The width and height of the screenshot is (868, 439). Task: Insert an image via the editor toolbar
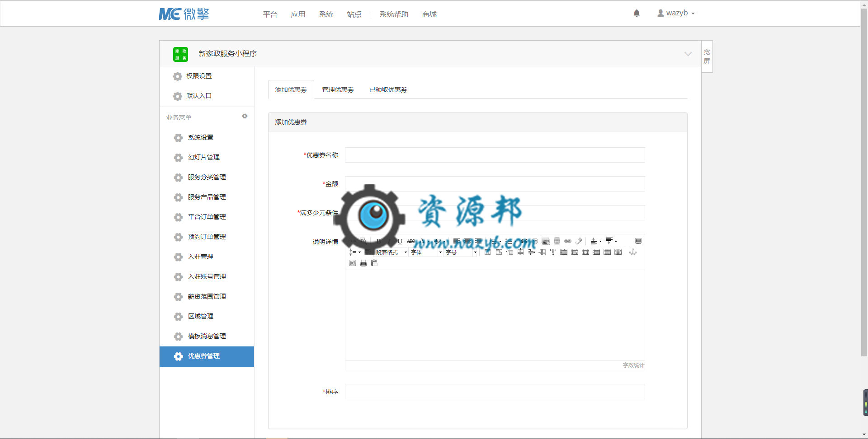546,241
